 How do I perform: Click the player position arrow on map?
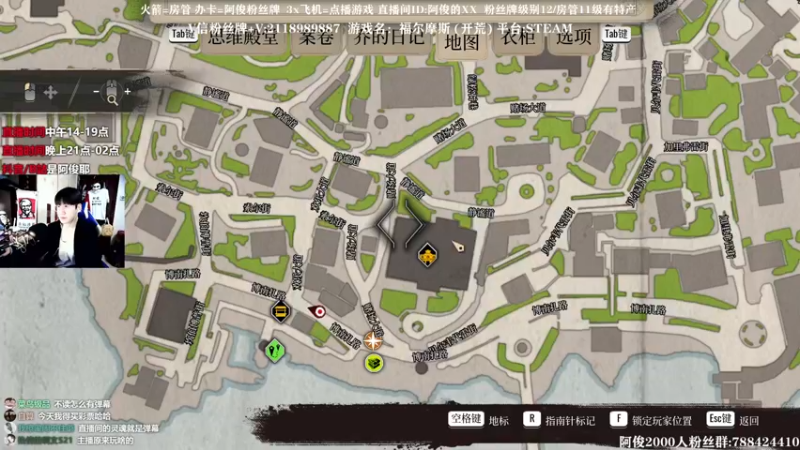coord(458,247)
